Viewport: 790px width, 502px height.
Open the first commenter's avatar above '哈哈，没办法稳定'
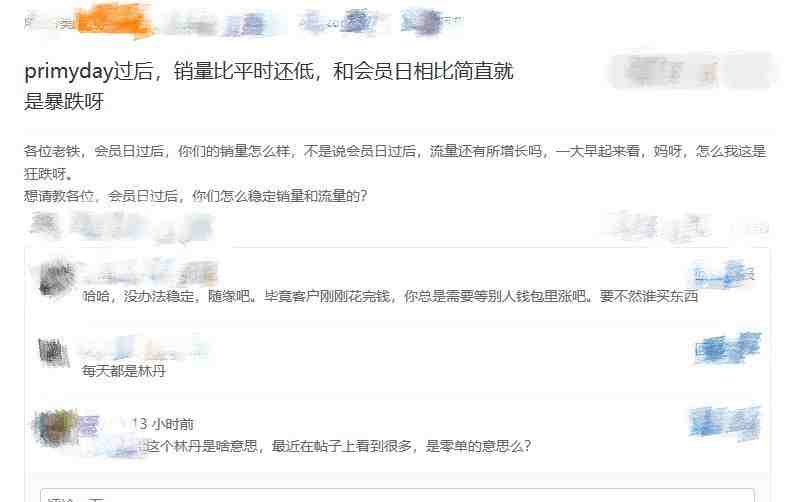click(56, 279)
